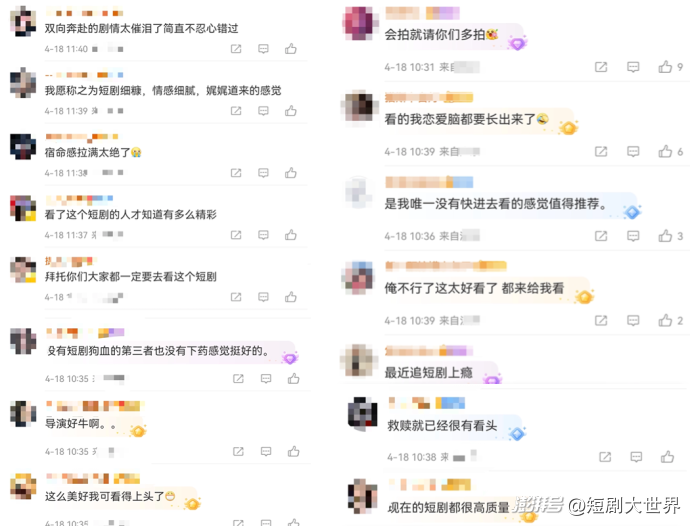Open avatar of the 最近追短剧上瘾 commenter
Image resolution: width=690 pixels, height=526 pixels.
tap(359, 360)
